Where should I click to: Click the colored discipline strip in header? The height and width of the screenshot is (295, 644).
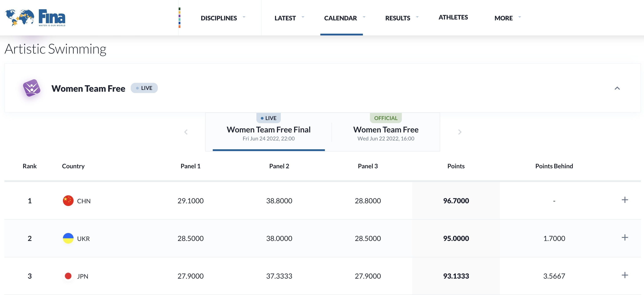180,17
